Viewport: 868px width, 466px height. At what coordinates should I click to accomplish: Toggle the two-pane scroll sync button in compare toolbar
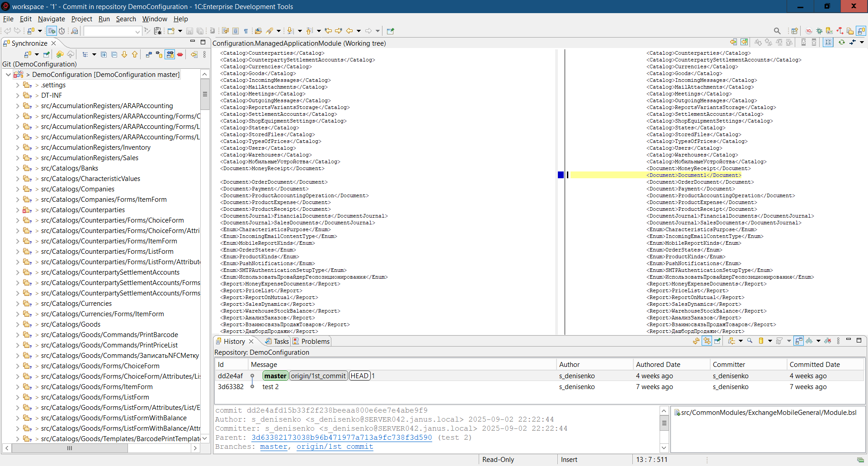pyautogui.click(x=828, y=42)
